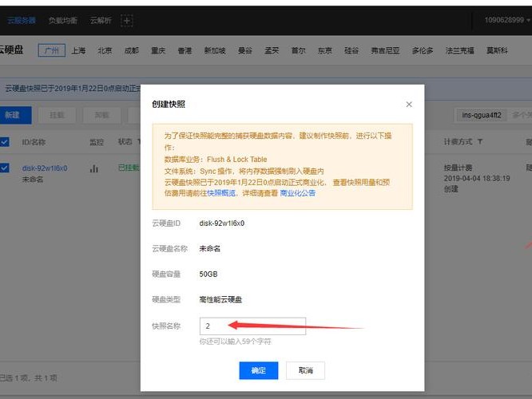This screenshot has width=532, height=399.
Task: Click the 监控 column header
Action: tap(97, 142)
